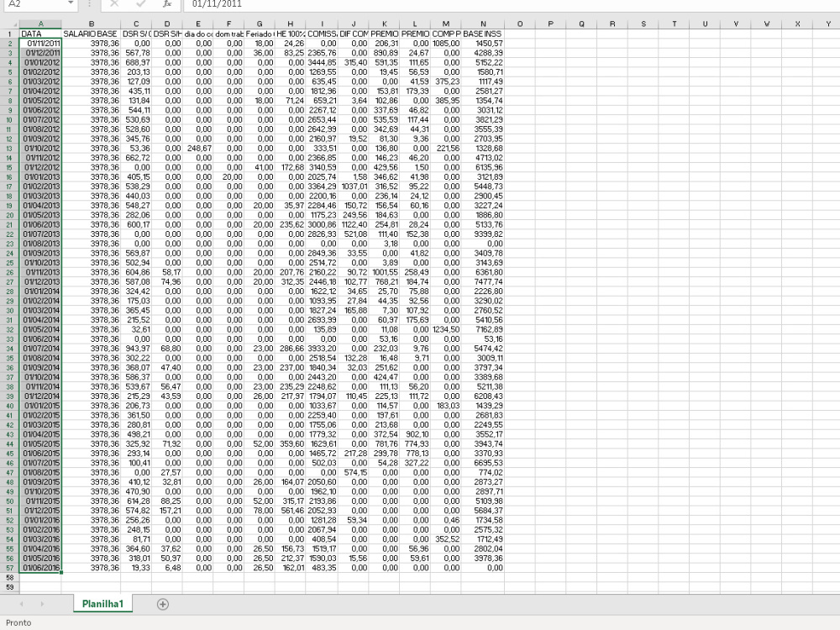The height and width of the screenshot is (630, 840).
Task: Open the Name Box dropdown arrow
Action: [x=71, y=3]
